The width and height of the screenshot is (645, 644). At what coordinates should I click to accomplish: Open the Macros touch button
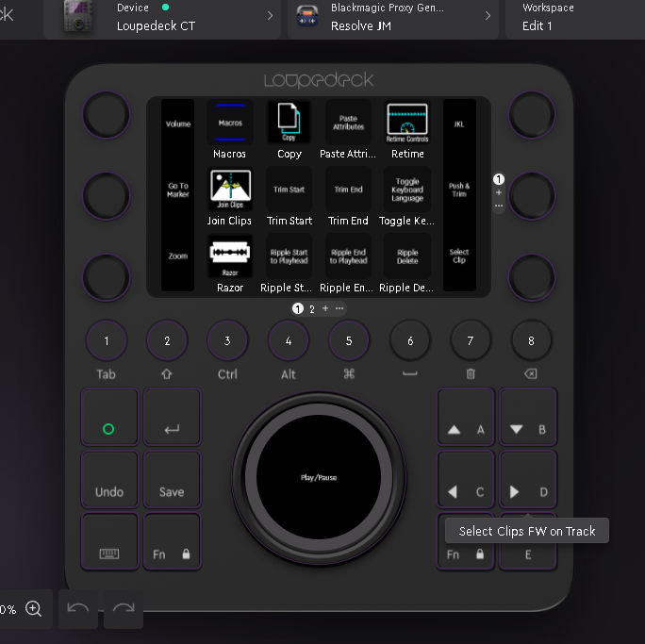(x=230, y=123)
